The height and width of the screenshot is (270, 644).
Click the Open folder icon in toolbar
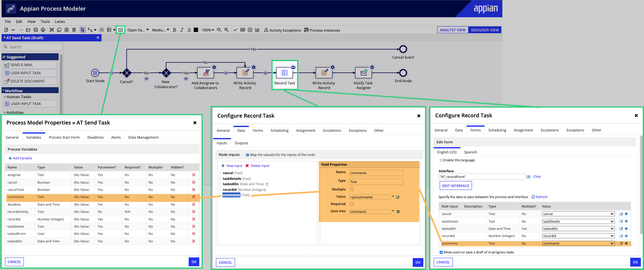(28, 30)
